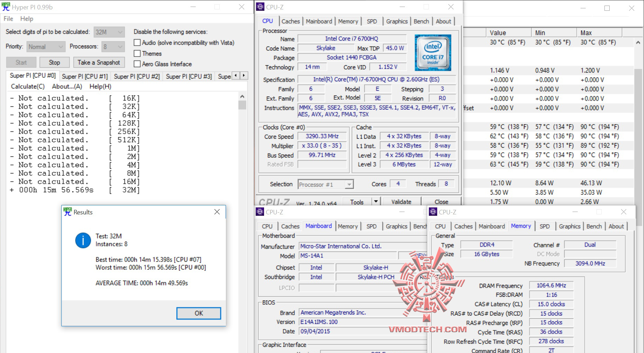Image resolution: width=644 pixels, height=353 pixels.
Task: Click the Core Speed 3290.33 MHz field
Action: [322, 137]
